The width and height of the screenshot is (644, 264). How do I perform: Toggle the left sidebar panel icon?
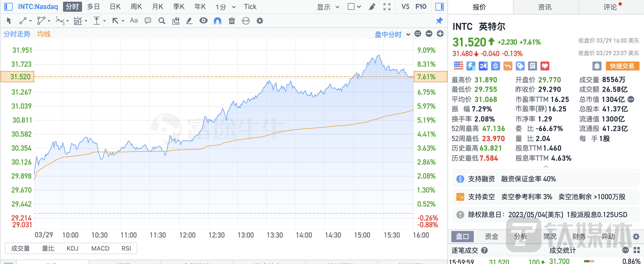point(8,7)
